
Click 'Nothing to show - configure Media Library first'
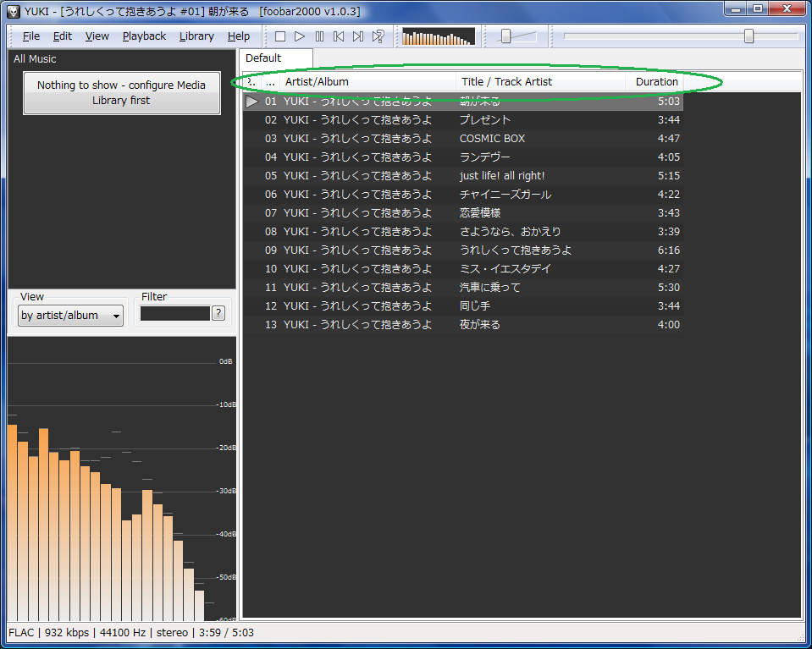pos(122,92)
